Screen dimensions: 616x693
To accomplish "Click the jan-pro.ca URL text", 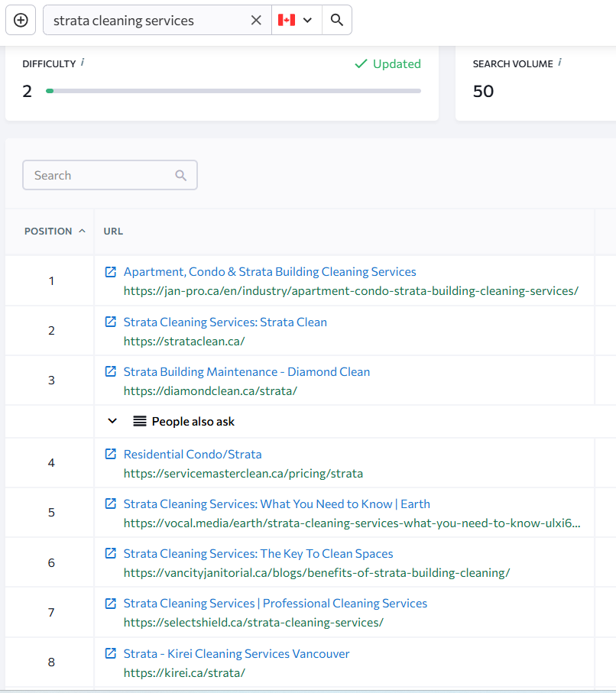I will coord(351,291).
